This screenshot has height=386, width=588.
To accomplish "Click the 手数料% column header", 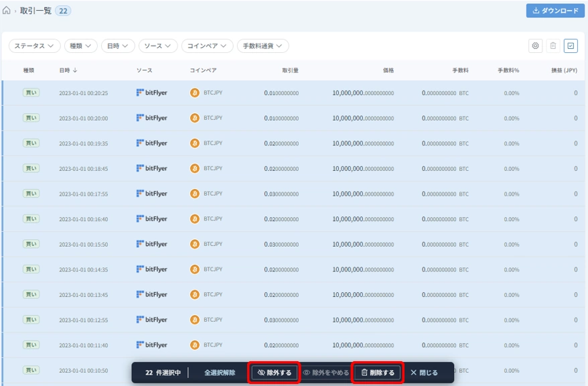I will tap(508, 70).
